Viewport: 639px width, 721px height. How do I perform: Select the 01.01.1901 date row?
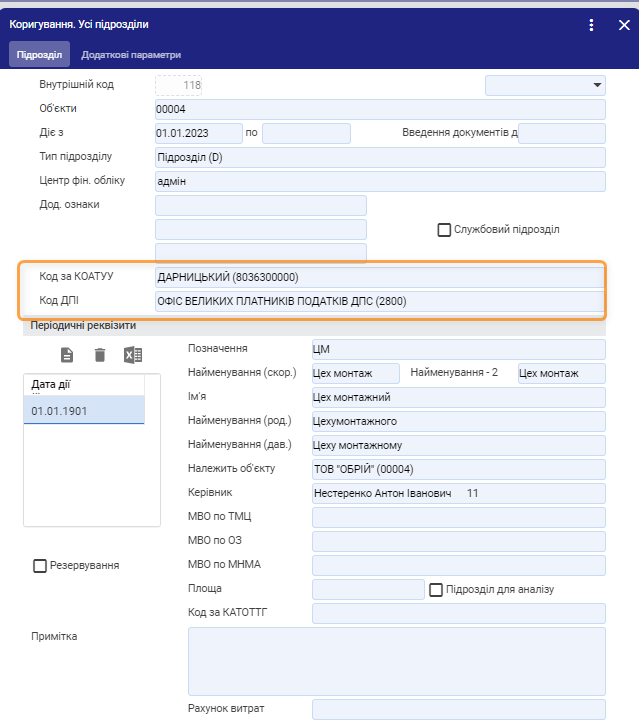click(x=84, y=411)
